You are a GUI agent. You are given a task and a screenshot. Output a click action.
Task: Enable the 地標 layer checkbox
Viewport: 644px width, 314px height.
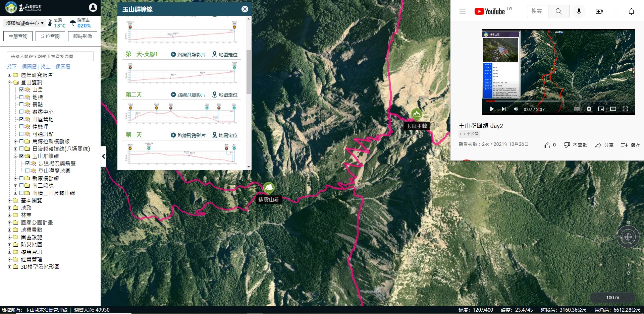pyautogui.click(x=21, y=97)
